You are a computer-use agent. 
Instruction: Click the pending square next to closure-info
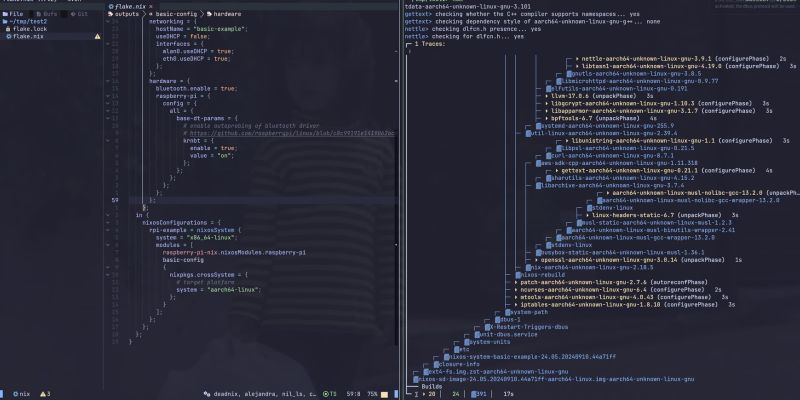[436, 364]
